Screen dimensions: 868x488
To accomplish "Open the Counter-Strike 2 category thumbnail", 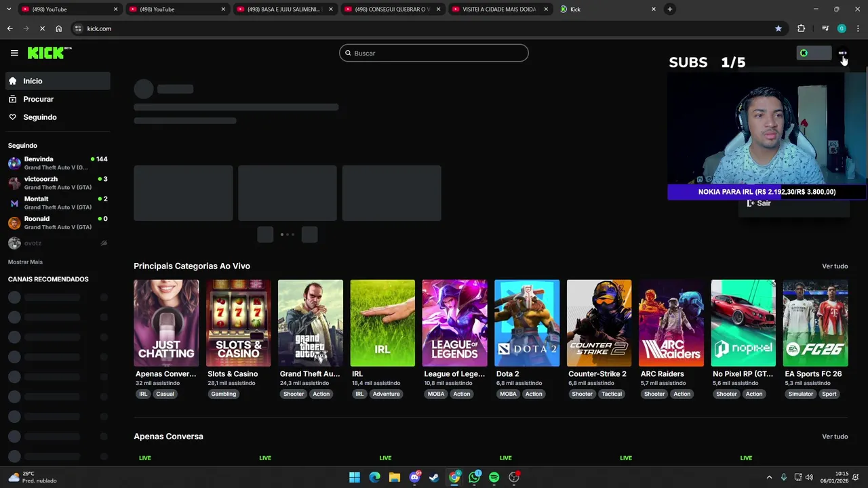I will (x=599, y=323).
